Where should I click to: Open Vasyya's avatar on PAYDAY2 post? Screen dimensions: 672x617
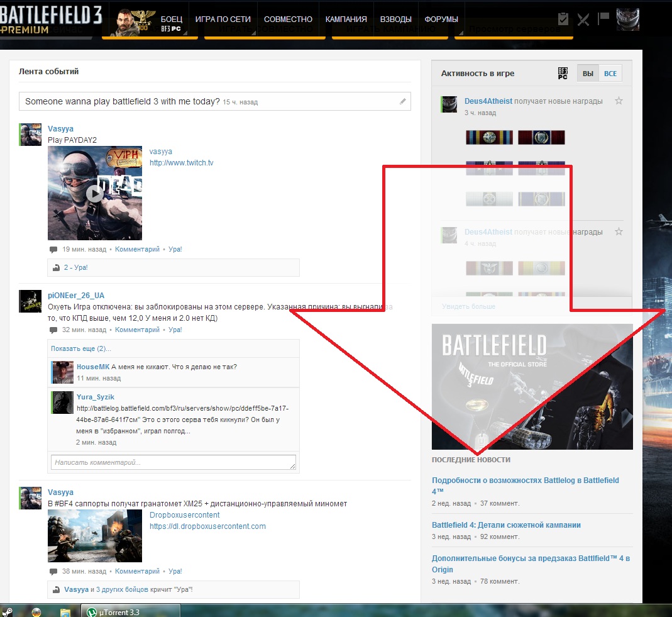(30, 135)
